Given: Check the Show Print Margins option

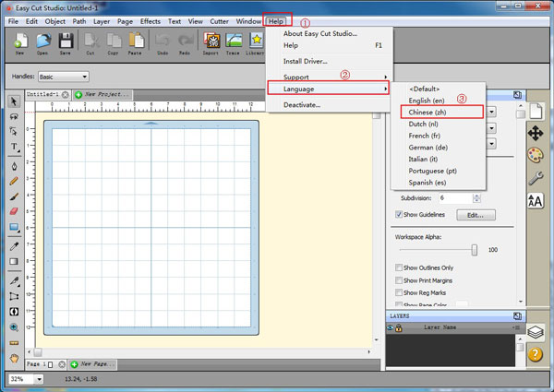Looking at the screenshot, I should (399, 280).
